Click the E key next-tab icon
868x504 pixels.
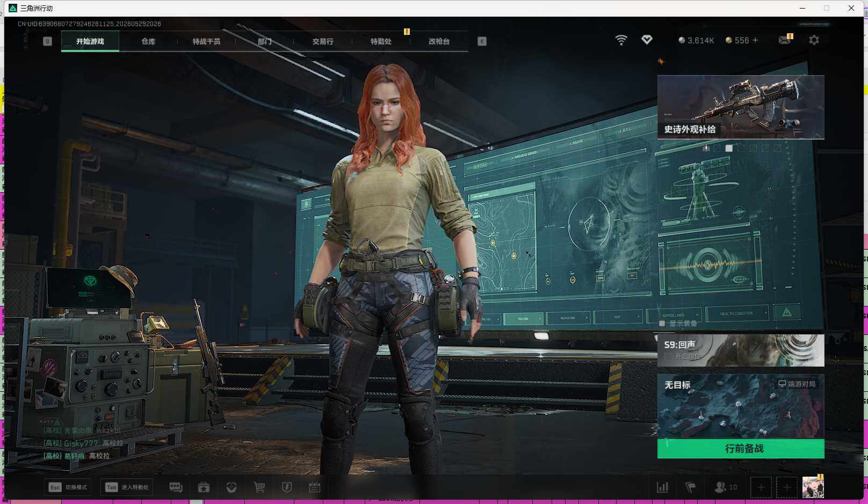482,41
